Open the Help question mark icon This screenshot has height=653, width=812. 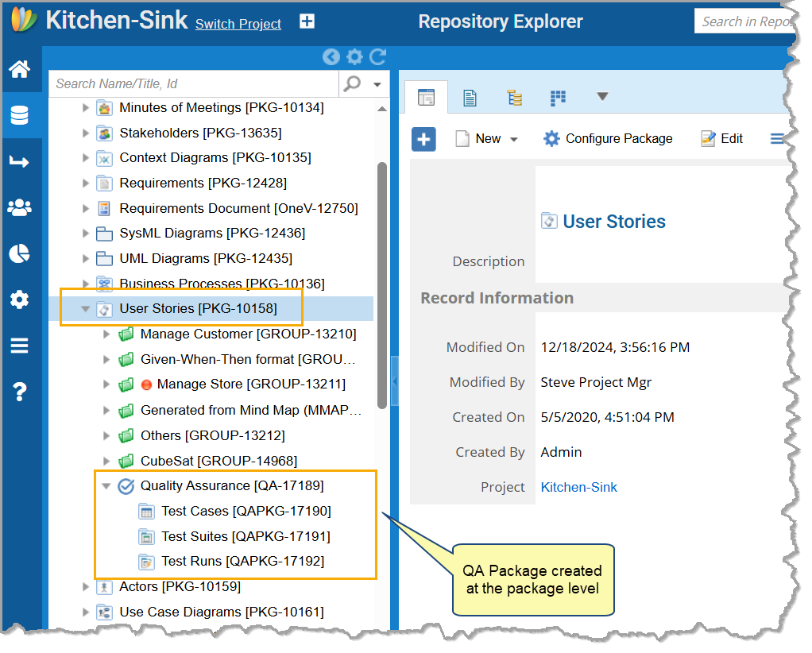[x=20, y=392]
